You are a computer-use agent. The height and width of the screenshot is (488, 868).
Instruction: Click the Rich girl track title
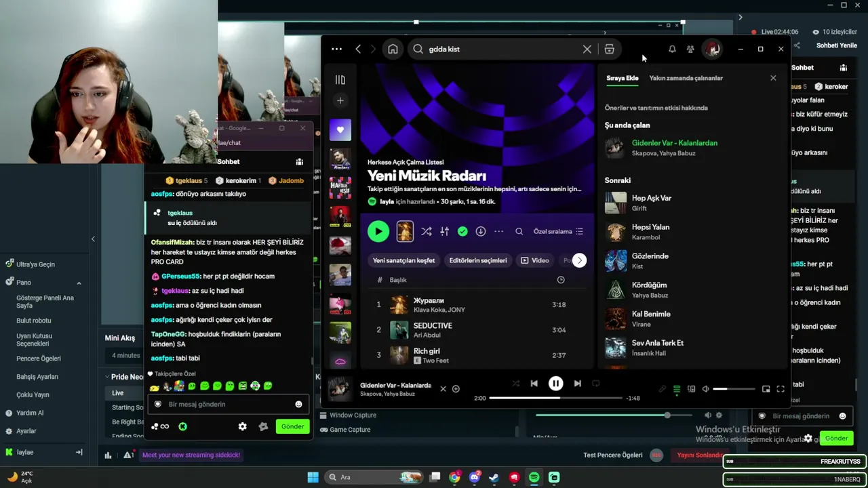tap(427, 351)
